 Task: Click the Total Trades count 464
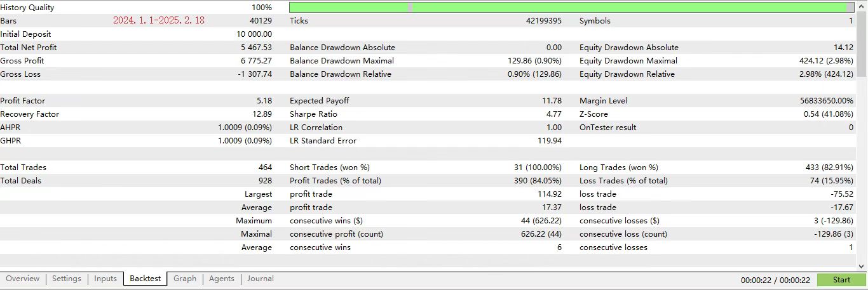[264, 168]
